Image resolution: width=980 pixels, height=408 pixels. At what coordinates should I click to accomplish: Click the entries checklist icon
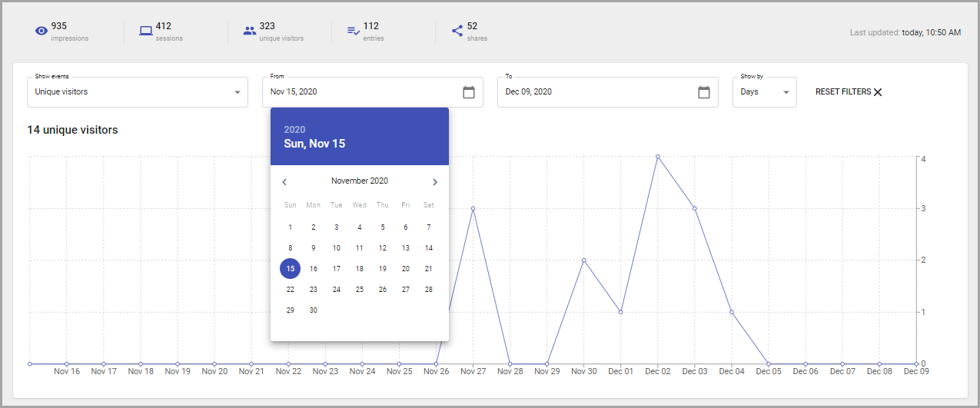click(354, 32)
